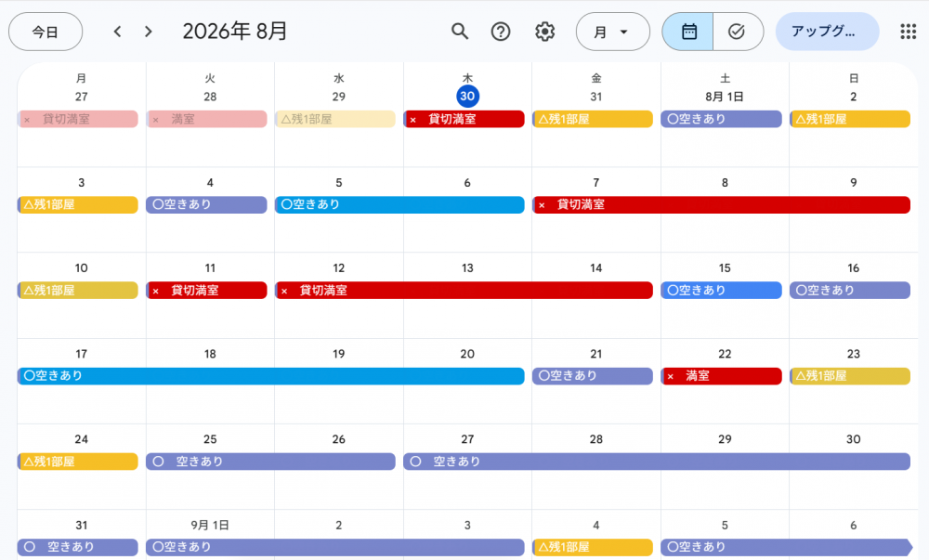Viewport: 929px width, 560px height.
Task: Click the 今日 (Today) button
Action: (x=46, y=32)
